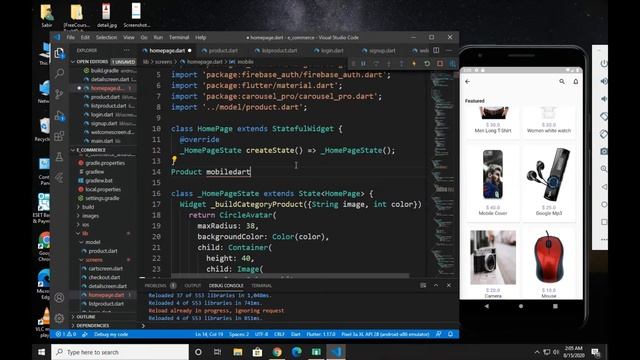Split the editor to the right
This screenshot has height=360, width=640.
click(436, 50)
